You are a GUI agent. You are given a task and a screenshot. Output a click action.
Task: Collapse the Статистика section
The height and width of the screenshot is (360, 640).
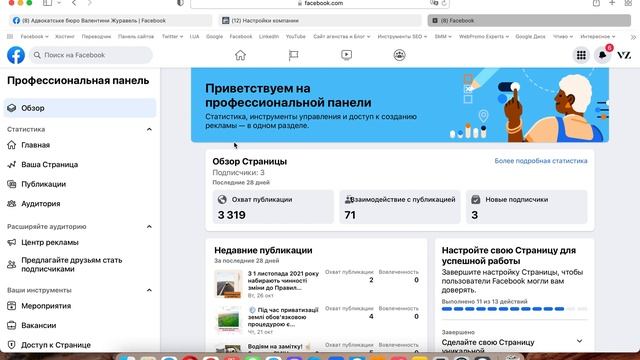(149, 129)
